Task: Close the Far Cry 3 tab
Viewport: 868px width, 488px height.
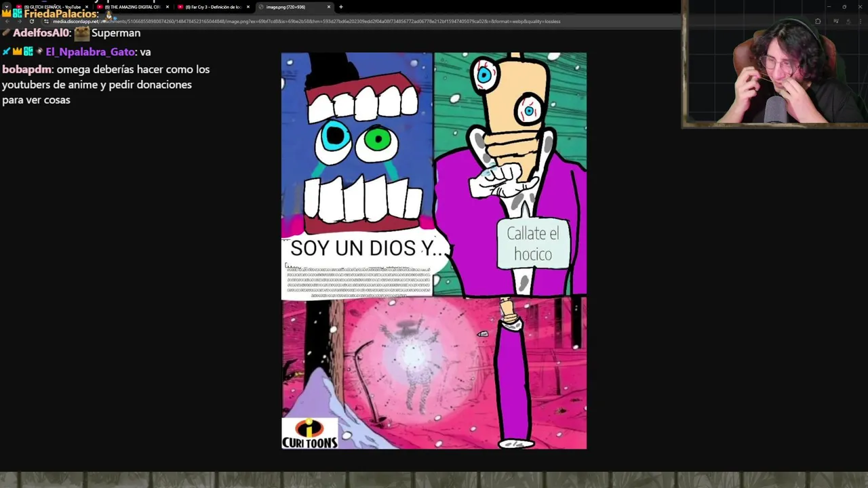Action: [248, 7]
